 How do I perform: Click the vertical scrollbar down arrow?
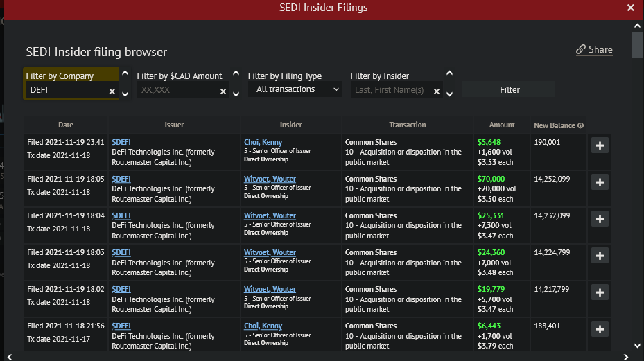(637, 345)
